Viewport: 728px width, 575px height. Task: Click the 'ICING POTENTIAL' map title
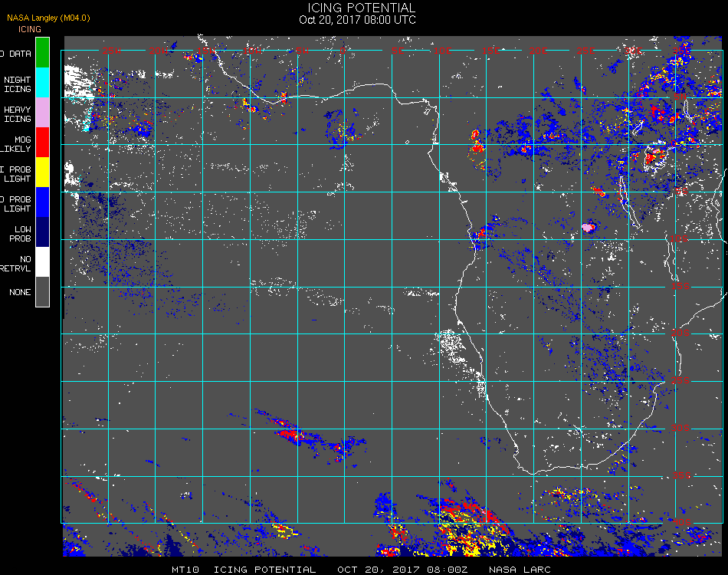click(361, 8)
